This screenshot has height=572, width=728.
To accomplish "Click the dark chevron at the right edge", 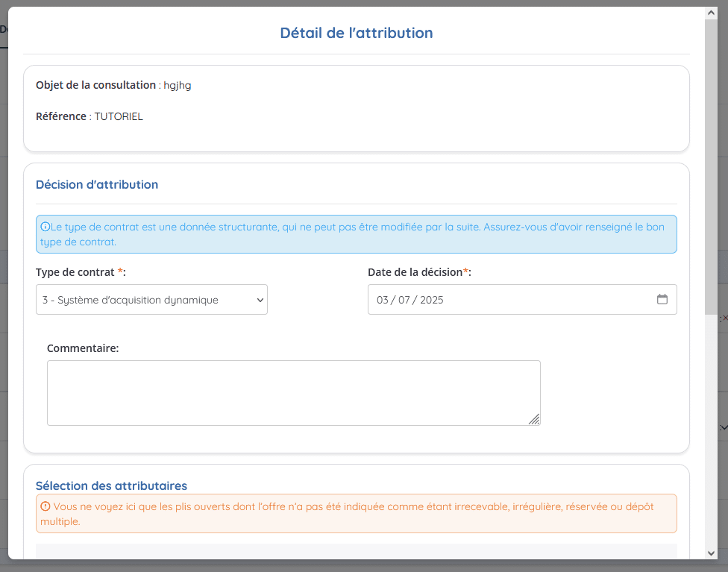I will point(724,427).
